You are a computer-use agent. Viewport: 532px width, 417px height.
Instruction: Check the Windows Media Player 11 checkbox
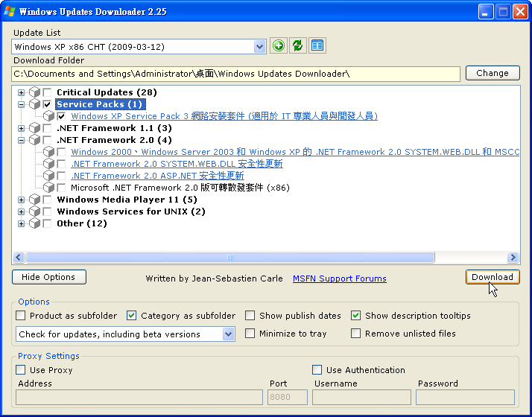click(47, 200)
